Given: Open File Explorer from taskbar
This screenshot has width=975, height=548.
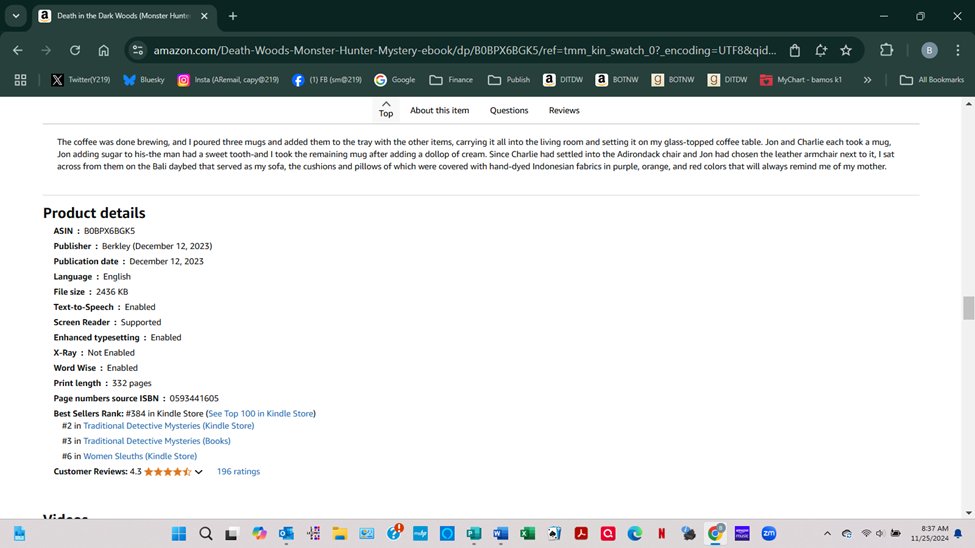Looking at the screenshot, I should (x=340, y=534).
